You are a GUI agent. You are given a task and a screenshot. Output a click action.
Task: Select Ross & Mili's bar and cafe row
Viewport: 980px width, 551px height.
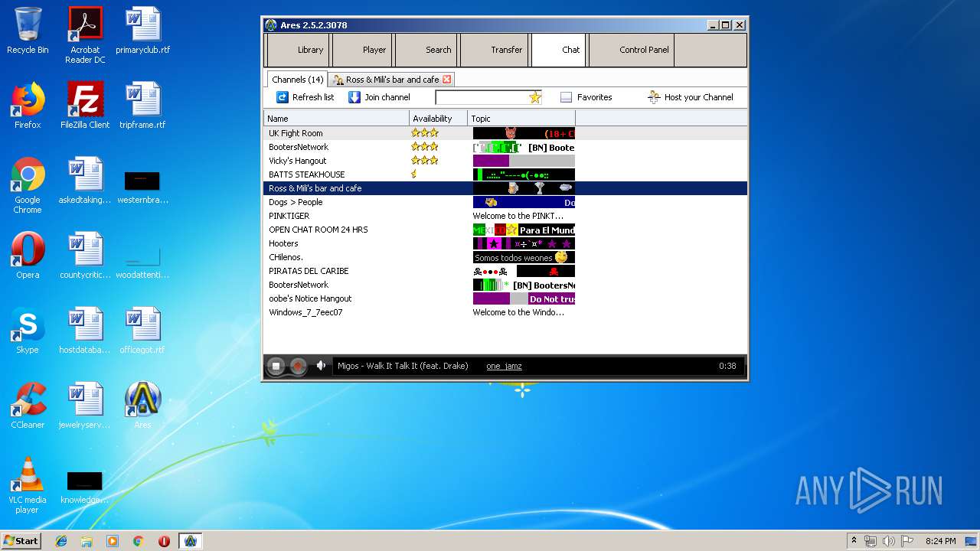point(505,188)
